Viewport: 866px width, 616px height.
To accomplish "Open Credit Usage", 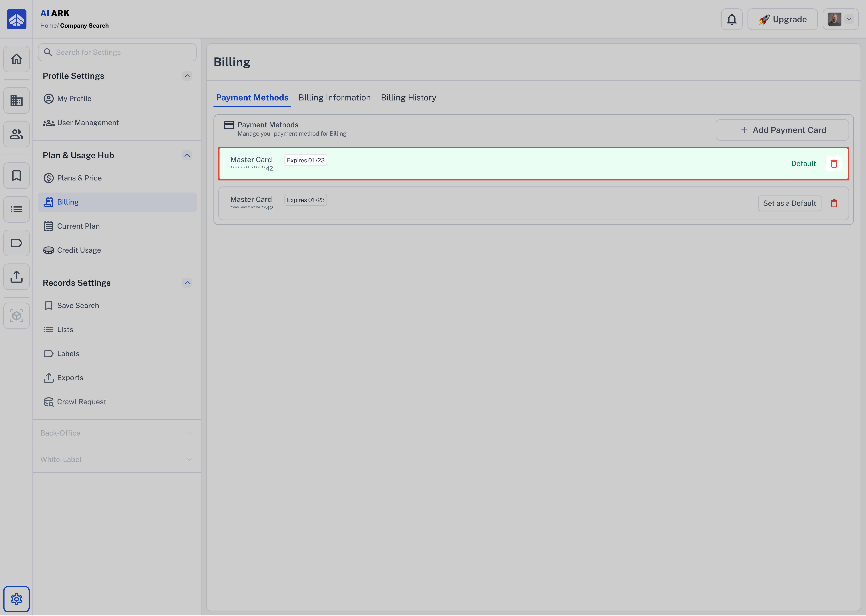I will tap(117, 250).
